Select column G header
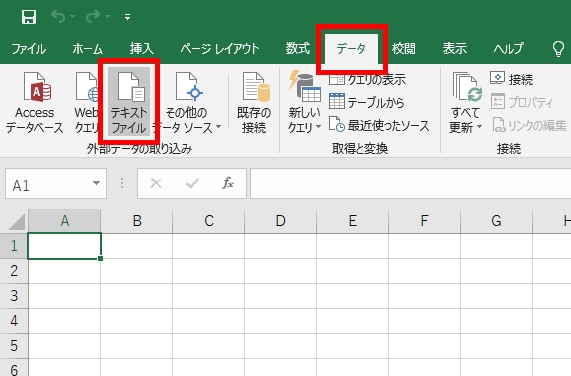Viewport: 571px width, 376px height. tap(496, 221)
